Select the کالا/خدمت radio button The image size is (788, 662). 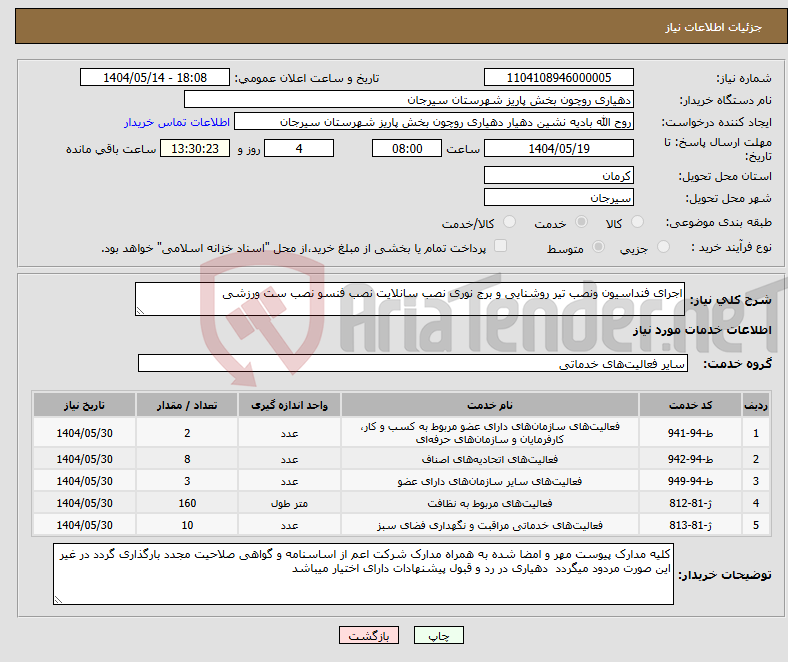click(510, 222)
